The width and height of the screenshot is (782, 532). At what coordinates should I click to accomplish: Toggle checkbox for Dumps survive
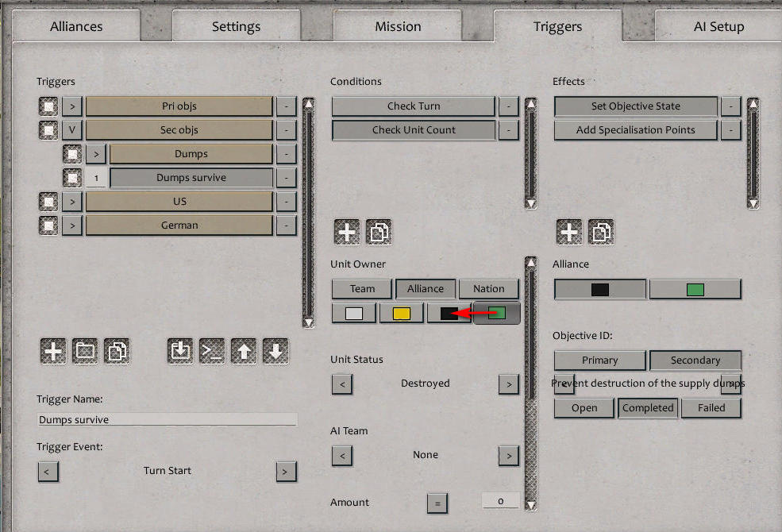[x=72, y=178]
